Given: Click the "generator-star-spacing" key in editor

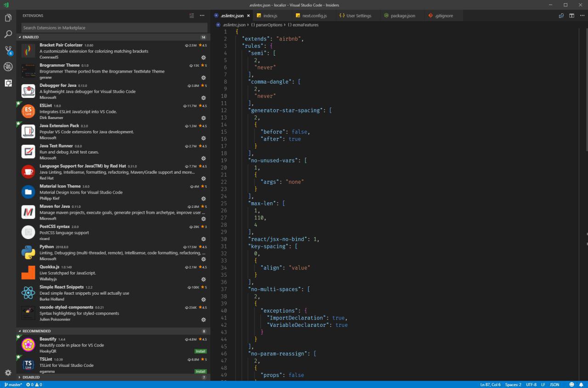Looking at the screenshot, I should 286,110.
